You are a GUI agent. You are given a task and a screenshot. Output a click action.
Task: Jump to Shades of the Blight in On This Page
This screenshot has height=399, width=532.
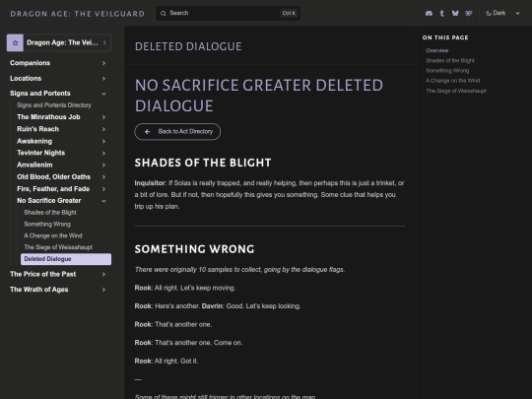tap(450, 60)
